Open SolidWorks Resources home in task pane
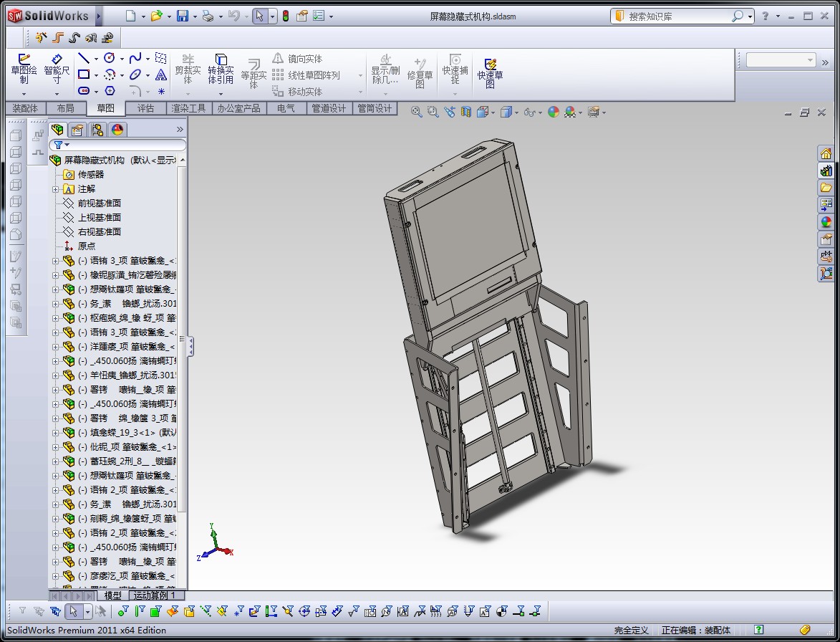This screenshot has height=642, width=840. pyautogui.click(x=826, y=154)
